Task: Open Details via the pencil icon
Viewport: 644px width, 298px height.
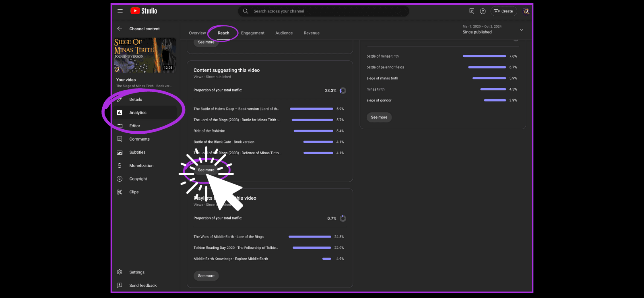Action: (x=120, y=99)
